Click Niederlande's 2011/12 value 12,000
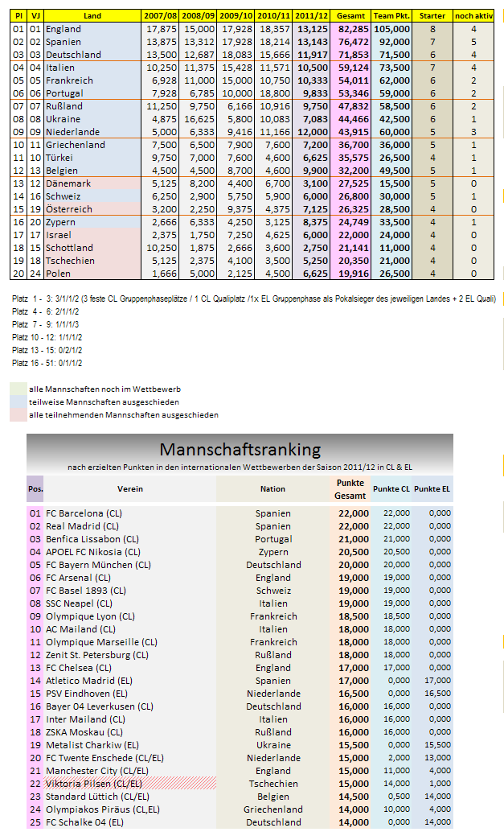This screenshot has height=836, width=504. 313,132
